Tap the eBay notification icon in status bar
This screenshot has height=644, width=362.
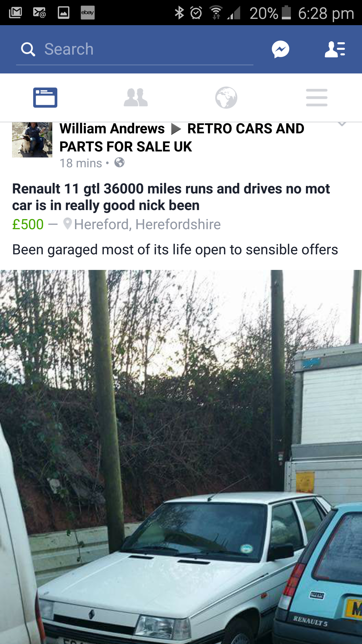pyautogui.click(x=87, y=13)
